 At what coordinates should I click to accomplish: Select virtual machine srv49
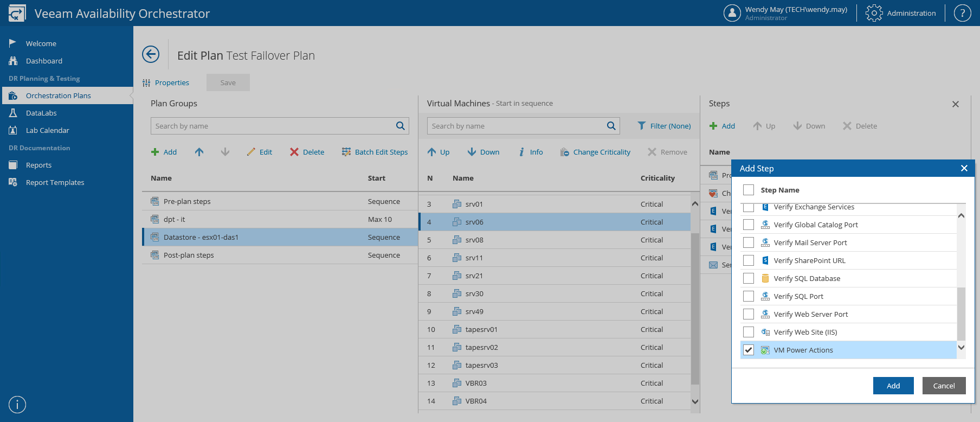(x=555, y=311)
